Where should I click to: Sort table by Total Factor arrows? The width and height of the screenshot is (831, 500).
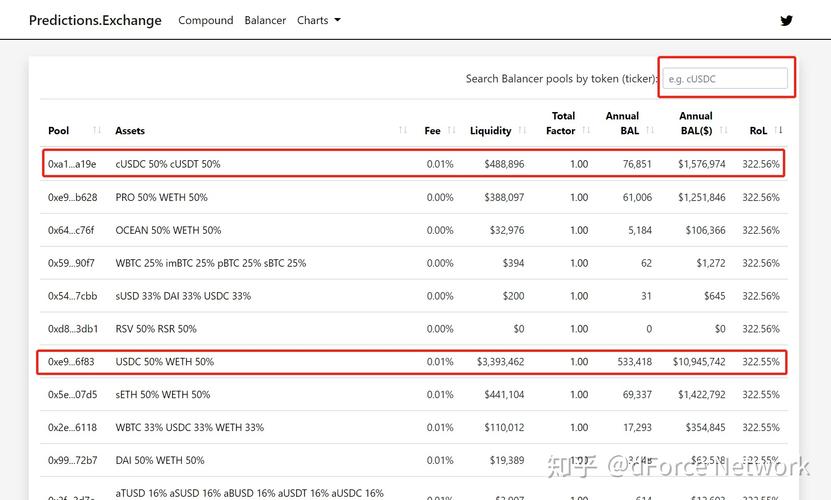tap(586, 130)
